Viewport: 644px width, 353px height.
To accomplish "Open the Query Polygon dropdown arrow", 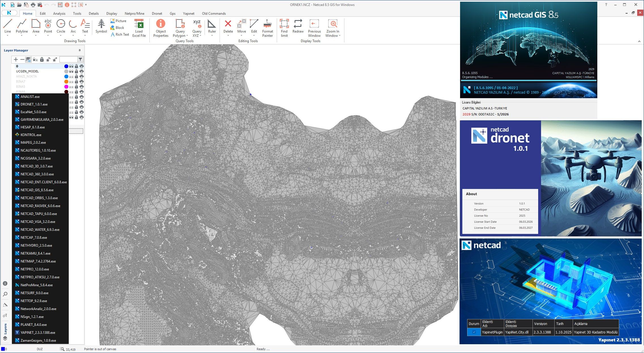I will [187, 36].
